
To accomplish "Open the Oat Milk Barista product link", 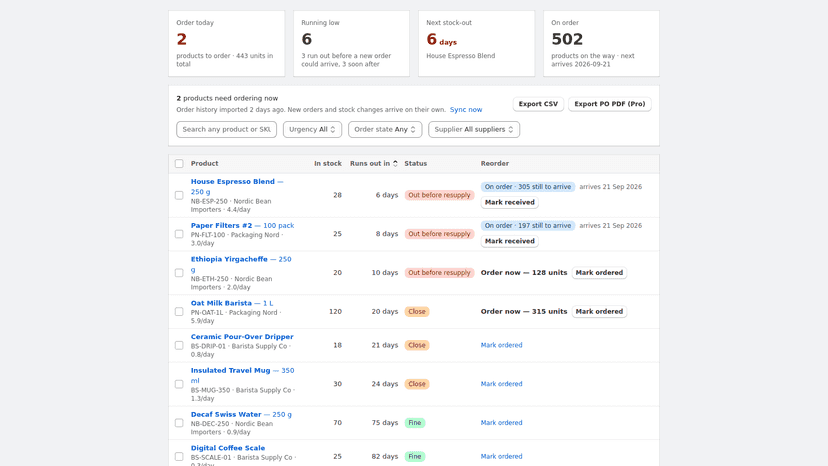I will 232,303.
